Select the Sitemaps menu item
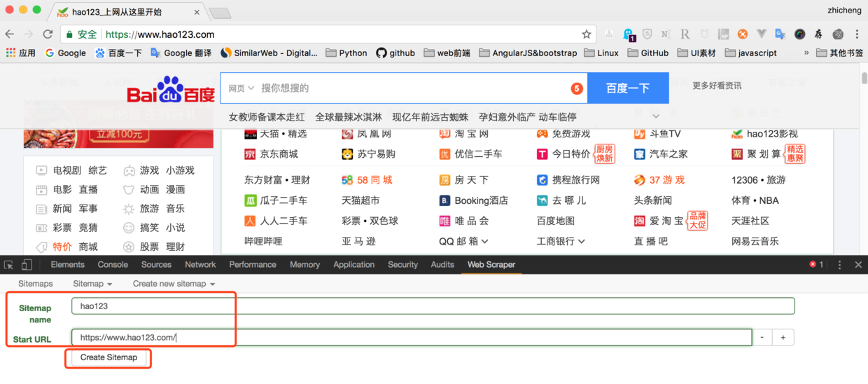 [36, 284]
